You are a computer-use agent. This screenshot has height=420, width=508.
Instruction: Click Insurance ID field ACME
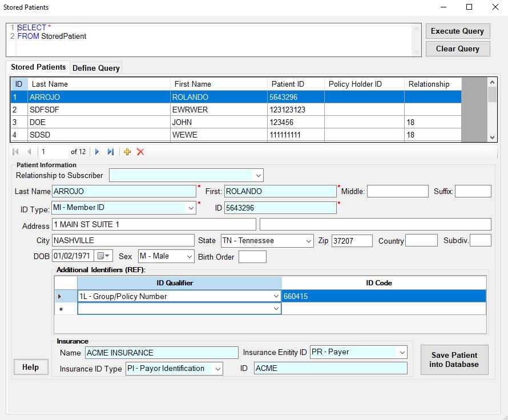(x=330, y=368)
